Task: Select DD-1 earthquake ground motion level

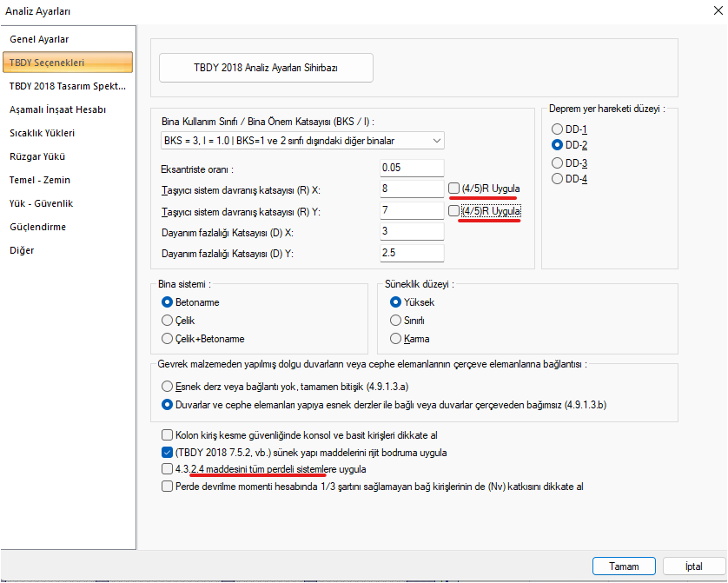Action: (x=558, y=129)
